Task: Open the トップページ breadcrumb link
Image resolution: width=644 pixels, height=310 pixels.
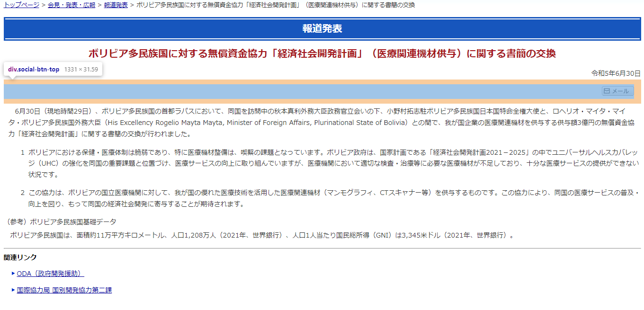Action: [21, 6]
